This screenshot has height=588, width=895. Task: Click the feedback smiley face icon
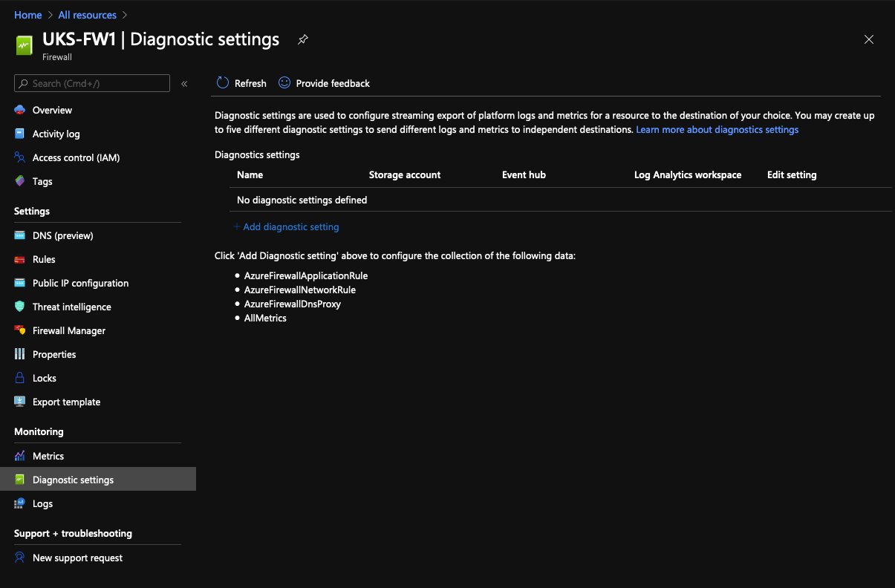284,83
